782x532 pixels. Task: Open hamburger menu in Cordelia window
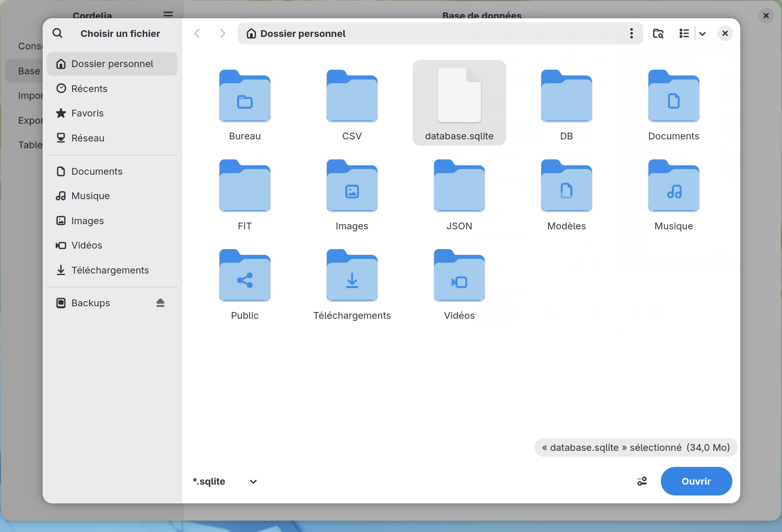coord(168,15)
